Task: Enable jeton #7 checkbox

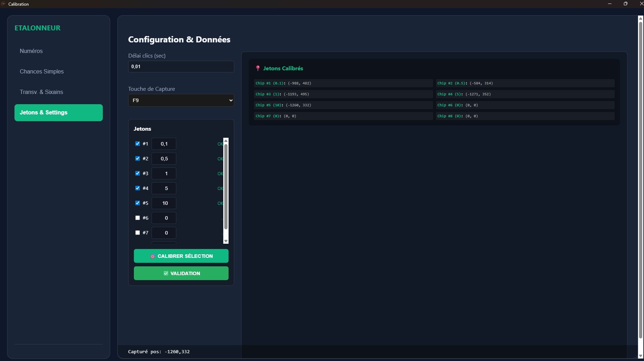Action: coord(137,233)
